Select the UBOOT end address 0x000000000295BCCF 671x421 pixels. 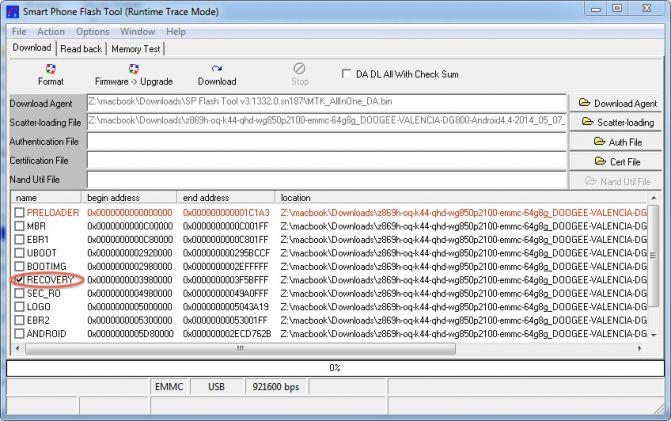coord(226,253)
